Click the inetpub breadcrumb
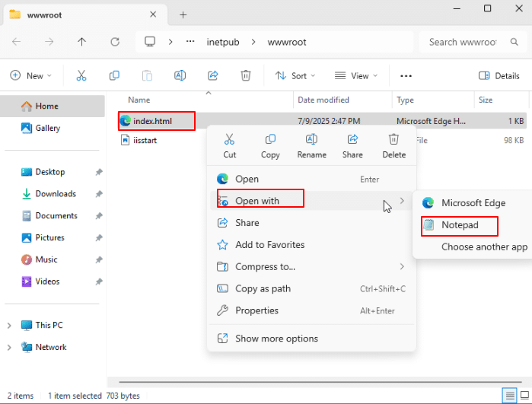This screenshot has height=404, width=532. pyautogui.click(x=223, y=42)
